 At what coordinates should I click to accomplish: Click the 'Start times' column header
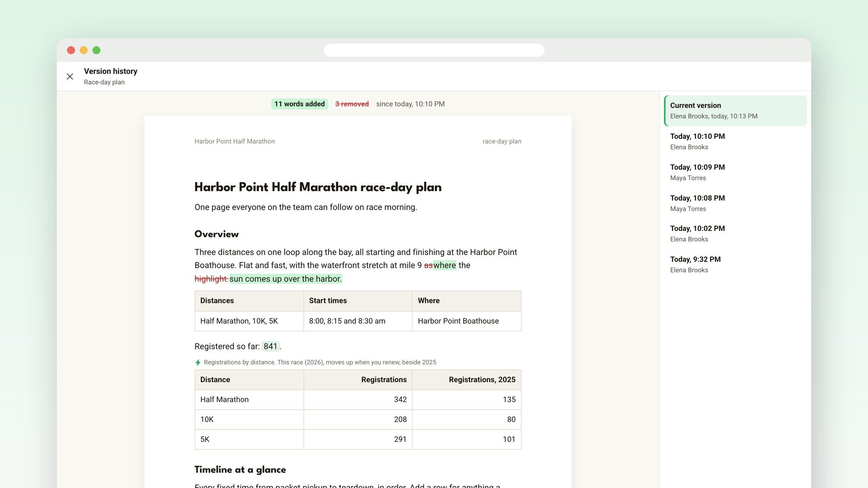pos(358,301)
